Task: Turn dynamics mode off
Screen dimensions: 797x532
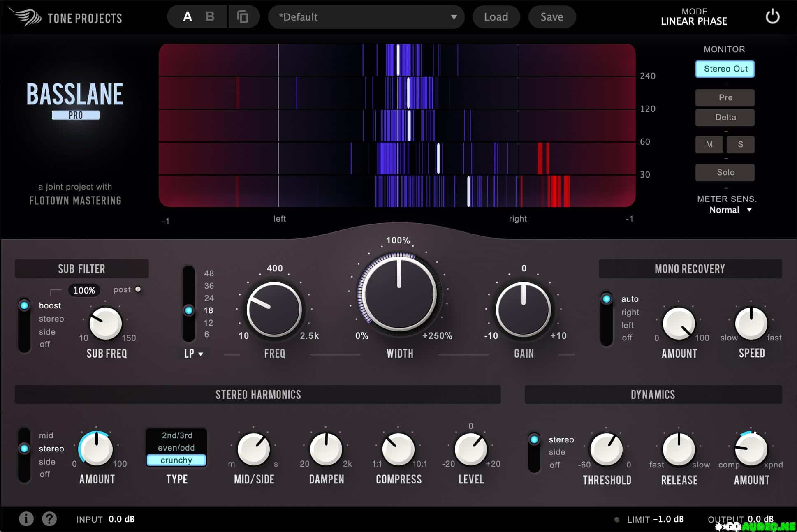Action: click(x=555, y=465)
